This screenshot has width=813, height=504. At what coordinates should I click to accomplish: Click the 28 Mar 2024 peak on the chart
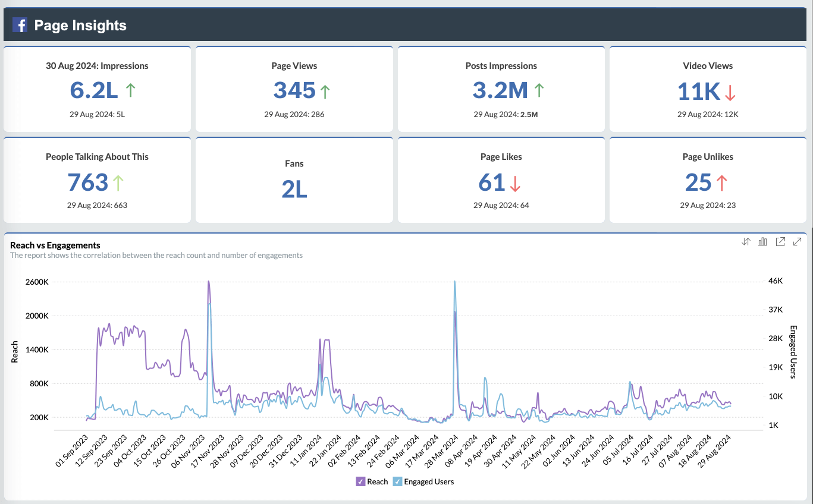coord(455,283)
